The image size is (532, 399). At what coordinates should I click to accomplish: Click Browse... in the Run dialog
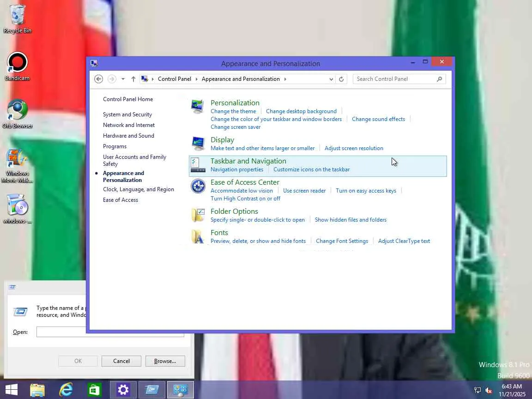click(165, 361)
